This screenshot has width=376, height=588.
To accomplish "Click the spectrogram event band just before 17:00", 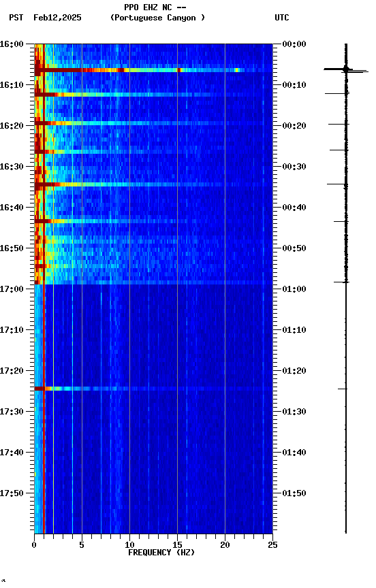I will (153, 282).
